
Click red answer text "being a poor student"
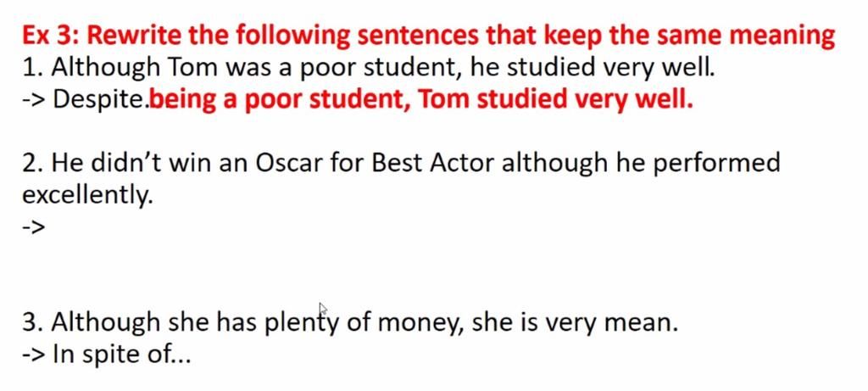pyautogui.click(x=280, y=100)
